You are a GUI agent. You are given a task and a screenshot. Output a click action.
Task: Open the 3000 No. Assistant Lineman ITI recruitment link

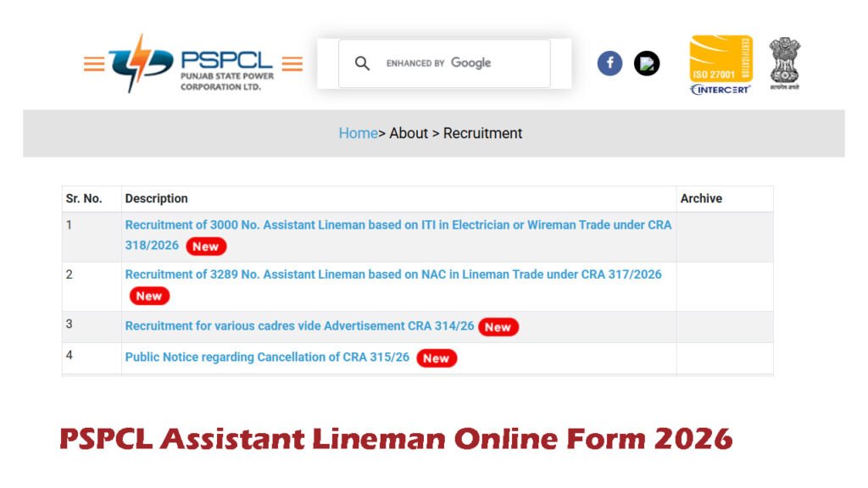[x=398, y=236]
